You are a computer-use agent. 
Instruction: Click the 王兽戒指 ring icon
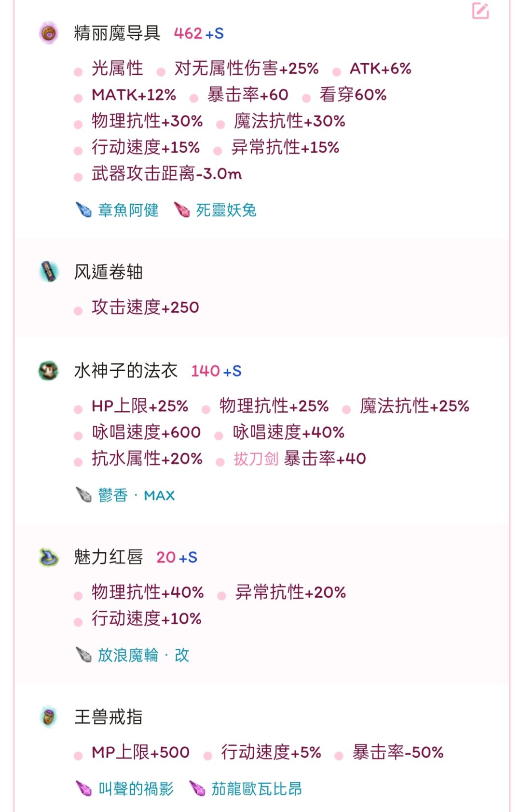pos(48,717)
